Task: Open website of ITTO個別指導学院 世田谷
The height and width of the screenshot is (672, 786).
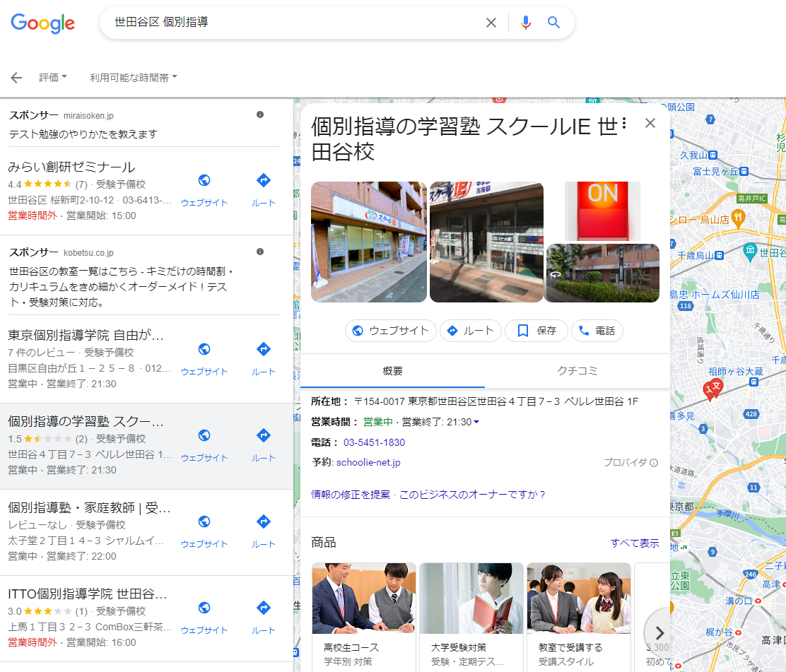Action: [x=204, y=617]
